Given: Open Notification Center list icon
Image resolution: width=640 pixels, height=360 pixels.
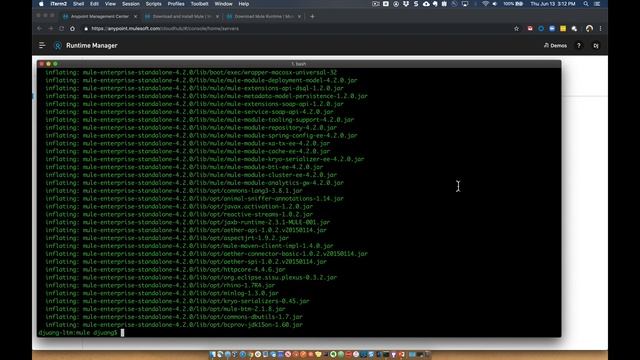Looking at the screenshot, I should click(597, 4).
